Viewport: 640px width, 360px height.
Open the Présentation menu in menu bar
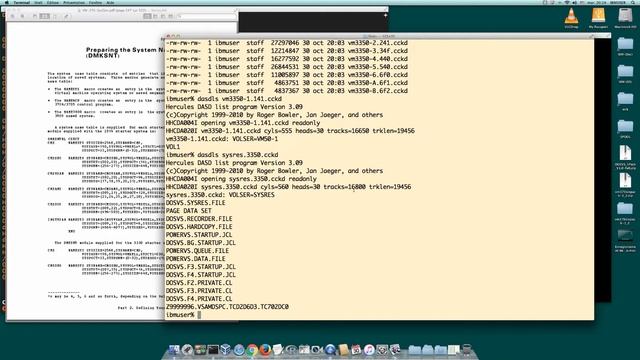coord(74,2)
